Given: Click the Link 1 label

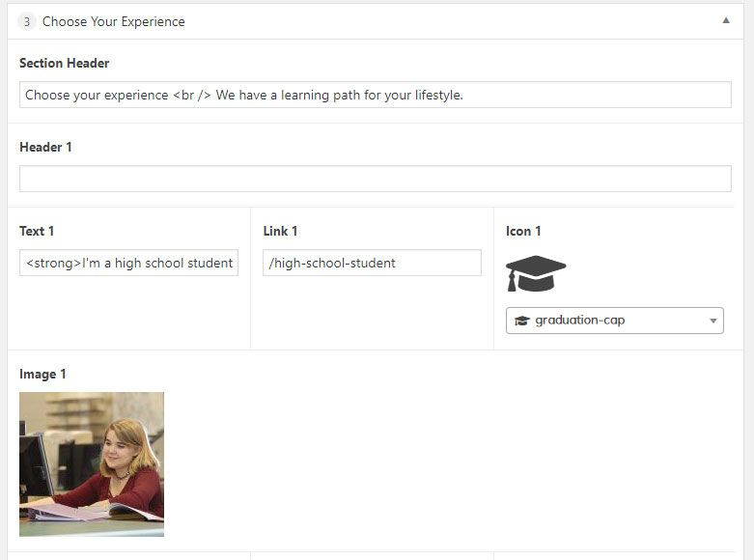Looking at the screenshot, I should (280, 231).
